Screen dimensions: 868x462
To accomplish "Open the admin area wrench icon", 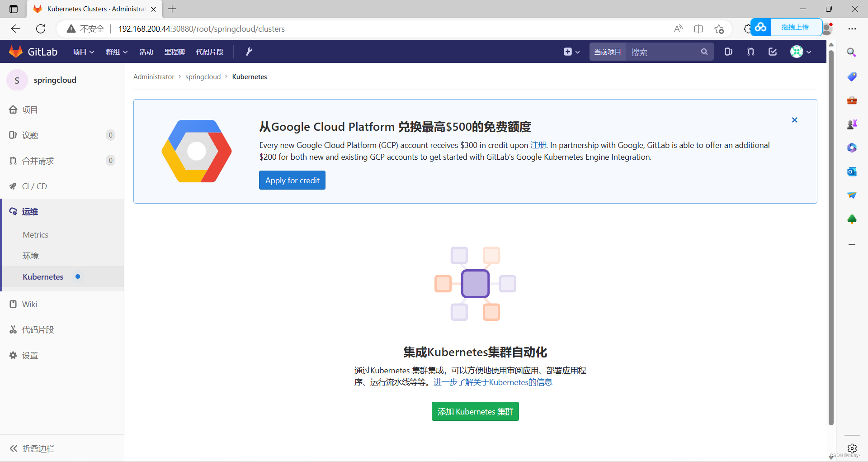I will tap(249, 52).
